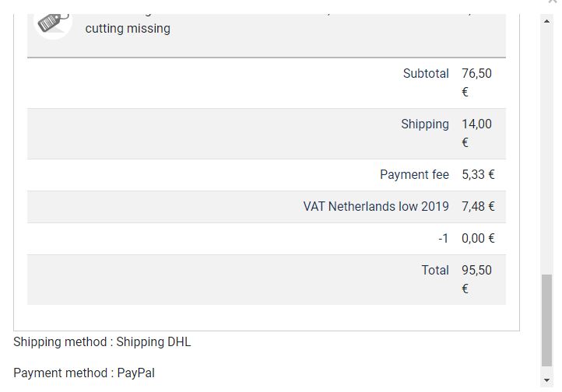
Task: Click the Shipping method DHL text
Action: (x=102, y=342)
